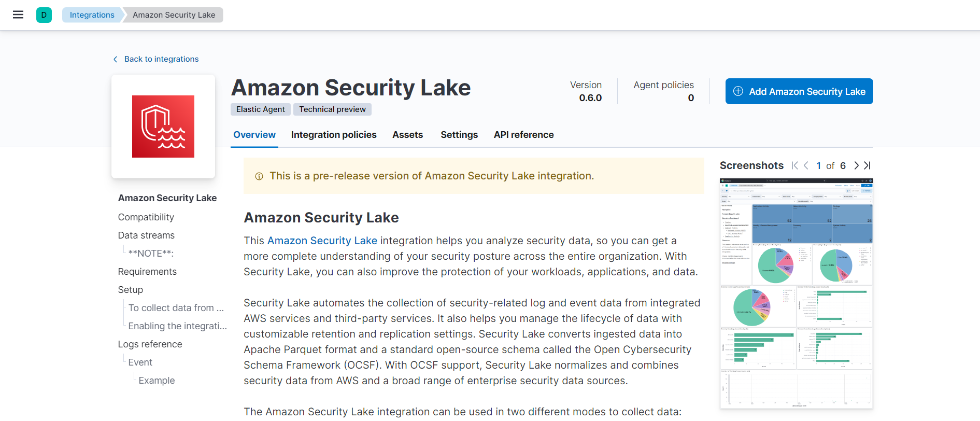Jump to last screenshot
Screen dimensions: 980x421
pos(868,165)
